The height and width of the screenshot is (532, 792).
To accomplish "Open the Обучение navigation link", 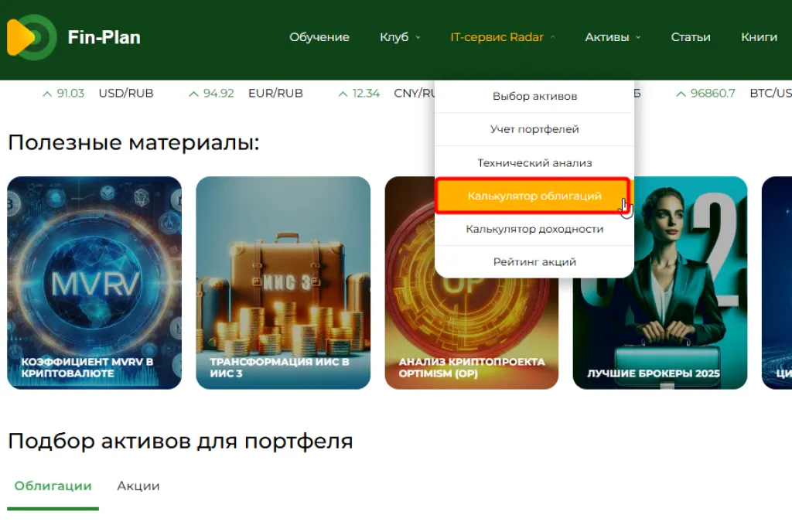I will coord(319,37).
